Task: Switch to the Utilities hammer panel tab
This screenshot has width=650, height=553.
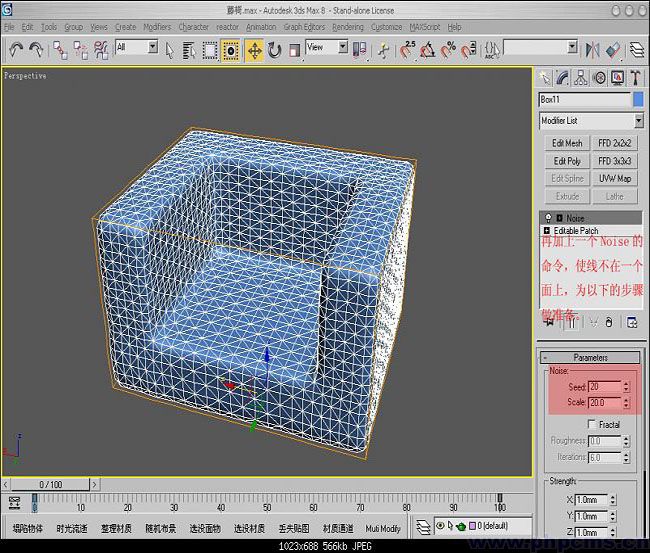Action: (x=635, y=78)
